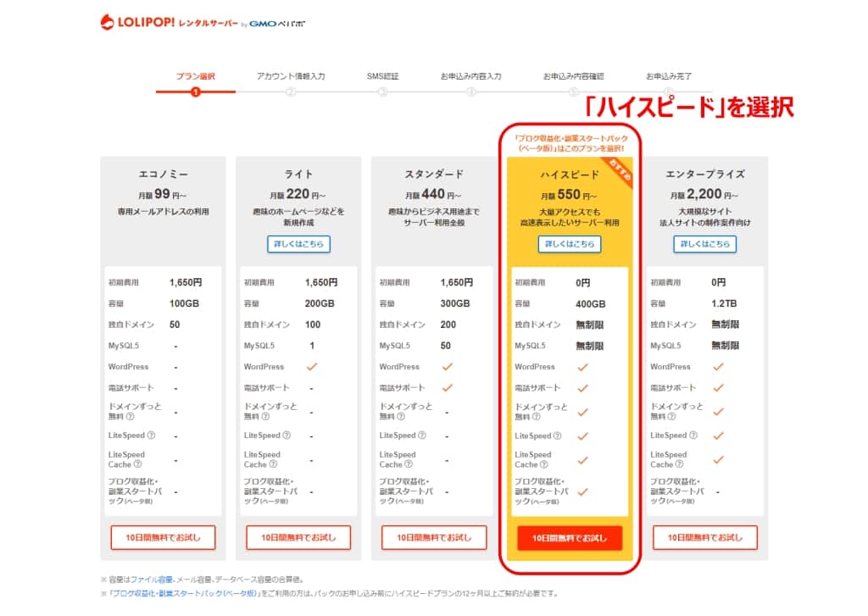Image resolution: width=868 pixels, height=616 pixels.
Task: Start 10日間無料でお試し for ライト
Action: click(x=298, y=537)
